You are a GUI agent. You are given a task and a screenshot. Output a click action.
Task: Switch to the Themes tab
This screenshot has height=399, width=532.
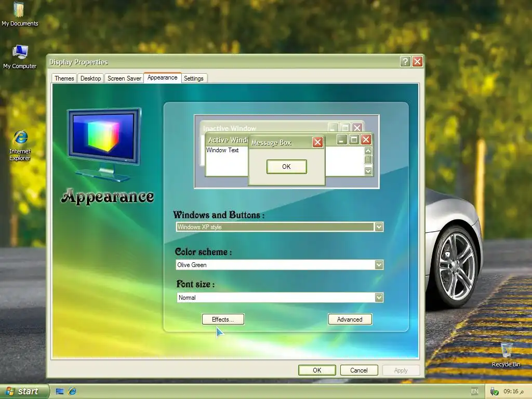pos(64,78)
